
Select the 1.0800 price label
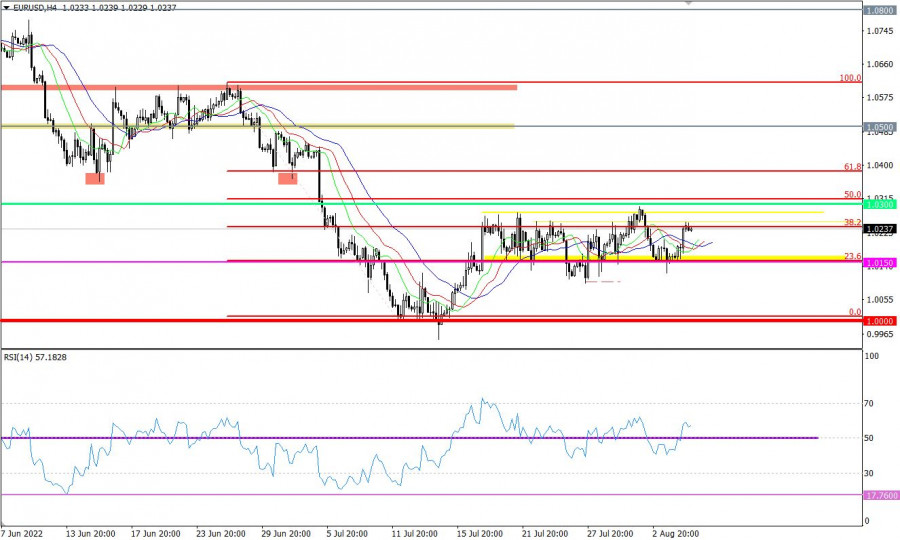click(x=880, y=10)
